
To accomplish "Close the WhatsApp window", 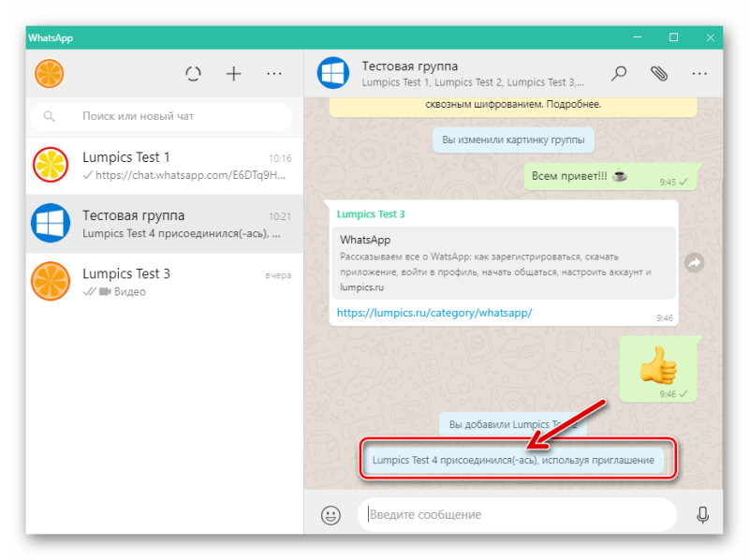I will coord(711,37).
